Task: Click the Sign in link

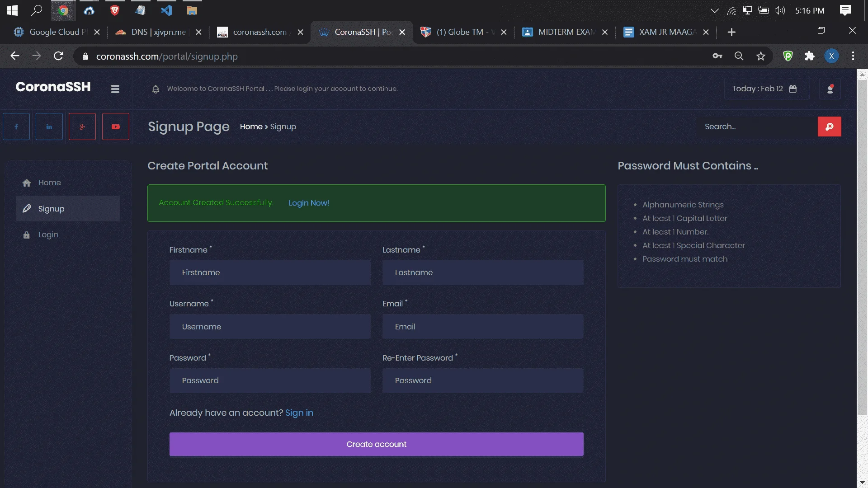Action: [299, 413]
